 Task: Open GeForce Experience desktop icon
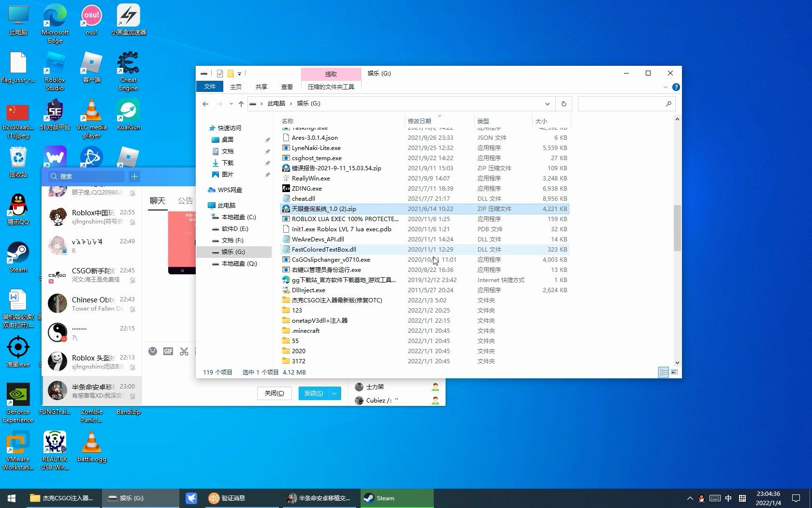point(18,403)
